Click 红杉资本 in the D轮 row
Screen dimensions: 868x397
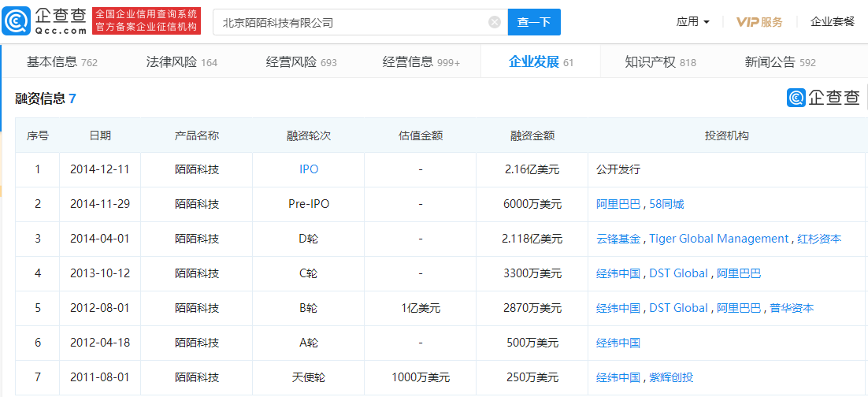point(819,239)
